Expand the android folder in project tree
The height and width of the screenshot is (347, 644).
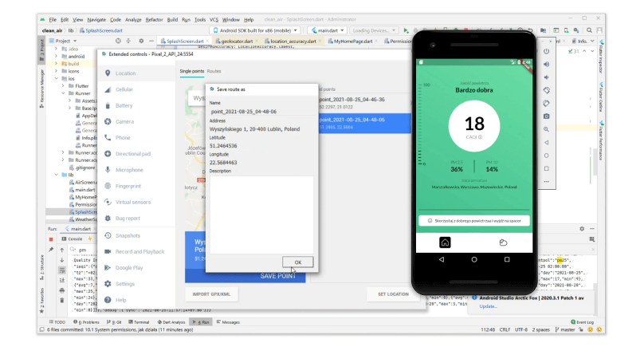click(55, 56)
